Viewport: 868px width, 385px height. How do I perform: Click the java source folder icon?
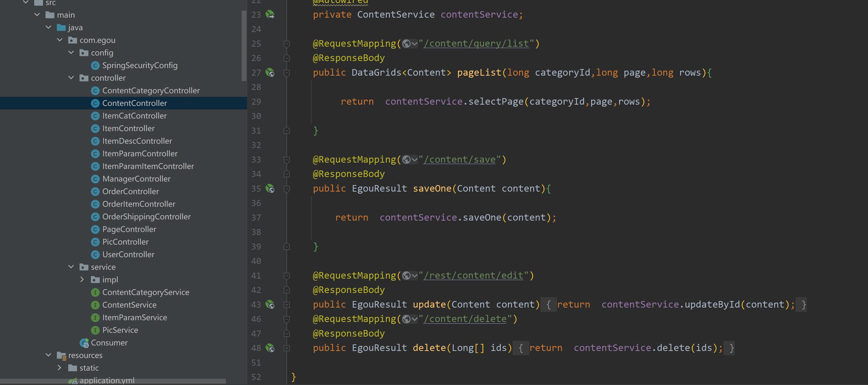coord(61,28)
